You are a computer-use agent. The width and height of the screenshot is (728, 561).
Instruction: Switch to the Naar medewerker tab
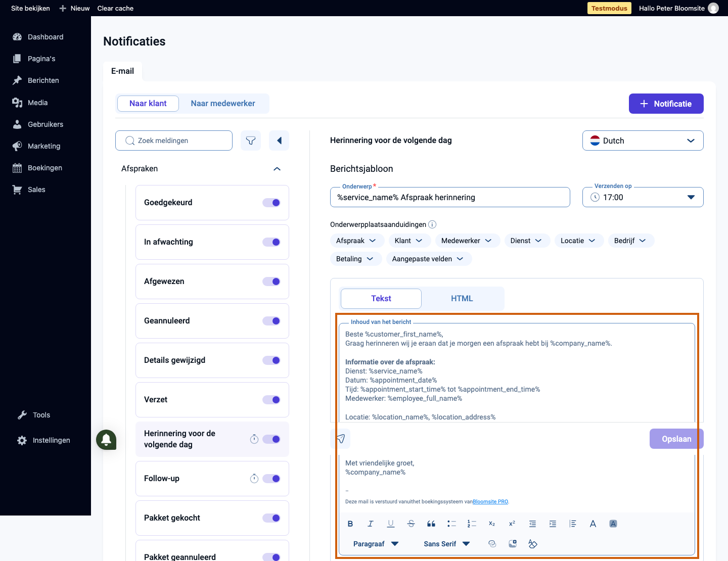[223, 104]
